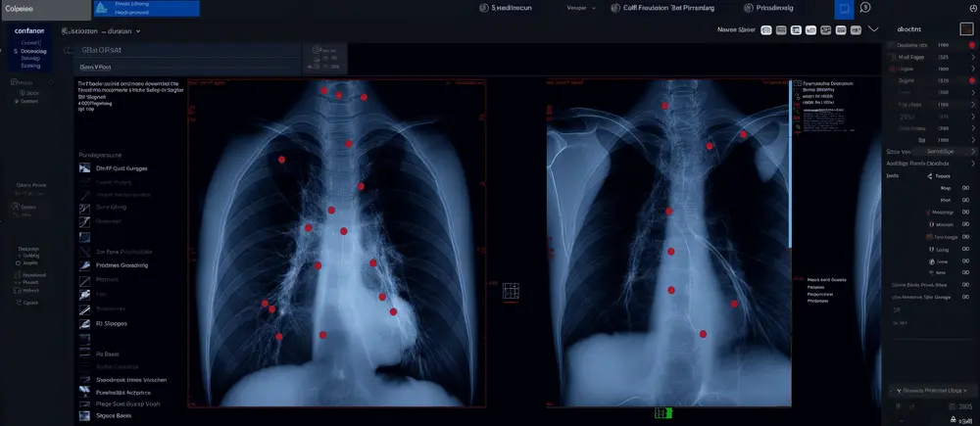Click the light-blue vertical scrollbar beside the right X-ray
Screen dimensions: 980x426
(x=791, y=166)
